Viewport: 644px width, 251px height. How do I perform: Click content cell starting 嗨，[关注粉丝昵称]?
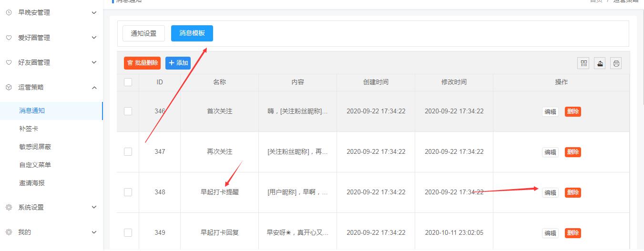point(297,111)
